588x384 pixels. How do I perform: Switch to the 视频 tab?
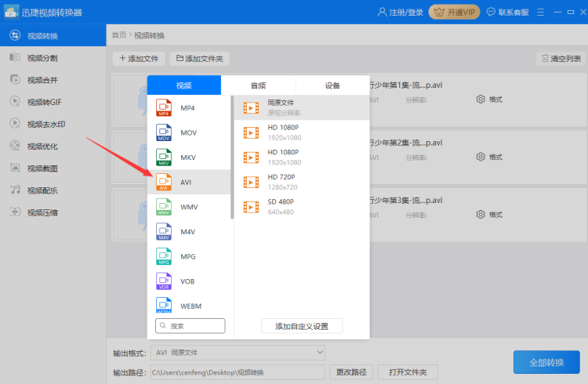184,85
